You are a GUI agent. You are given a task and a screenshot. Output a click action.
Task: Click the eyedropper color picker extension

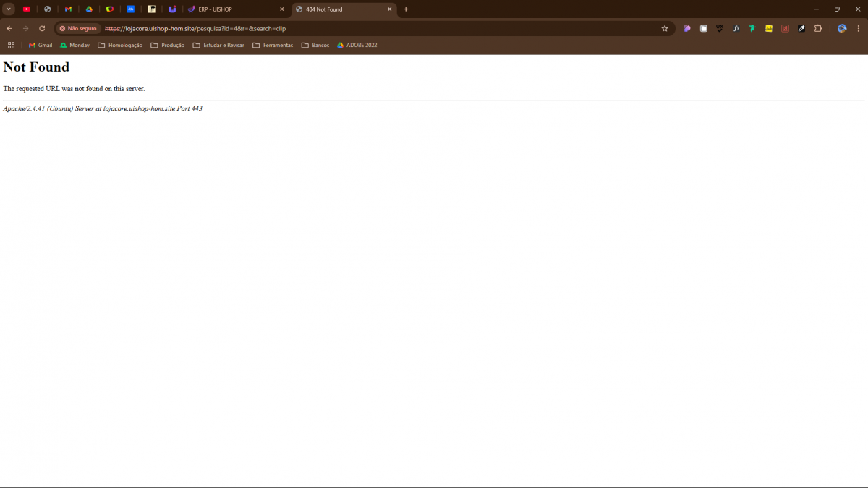[801, 28]
